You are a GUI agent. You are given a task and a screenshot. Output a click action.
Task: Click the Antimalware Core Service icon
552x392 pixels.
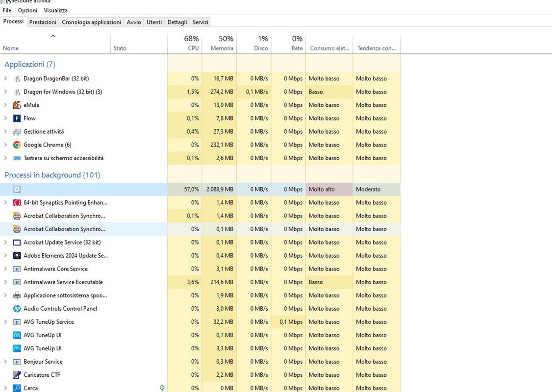(x=17, y=269)
